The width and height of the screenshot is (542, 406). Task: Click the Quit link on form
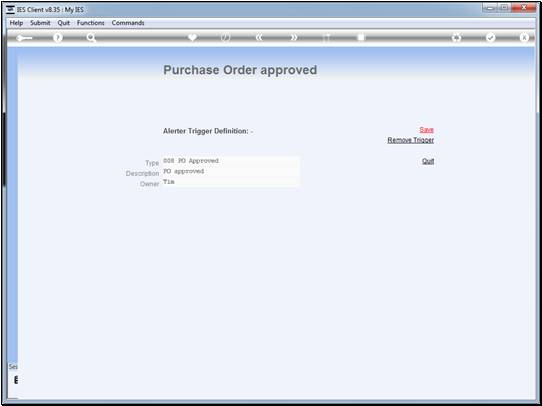click(x=428, y=161)
